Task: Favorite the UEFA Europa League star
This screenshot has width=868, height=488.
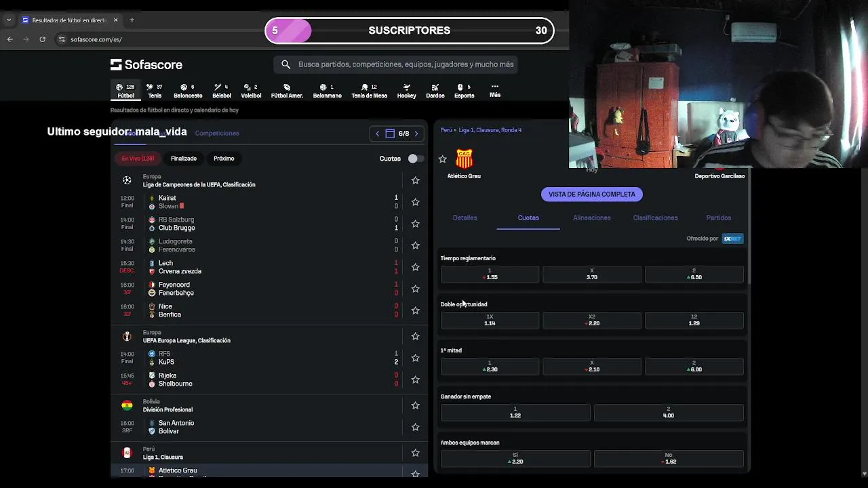Action: (x=415, y=336)
